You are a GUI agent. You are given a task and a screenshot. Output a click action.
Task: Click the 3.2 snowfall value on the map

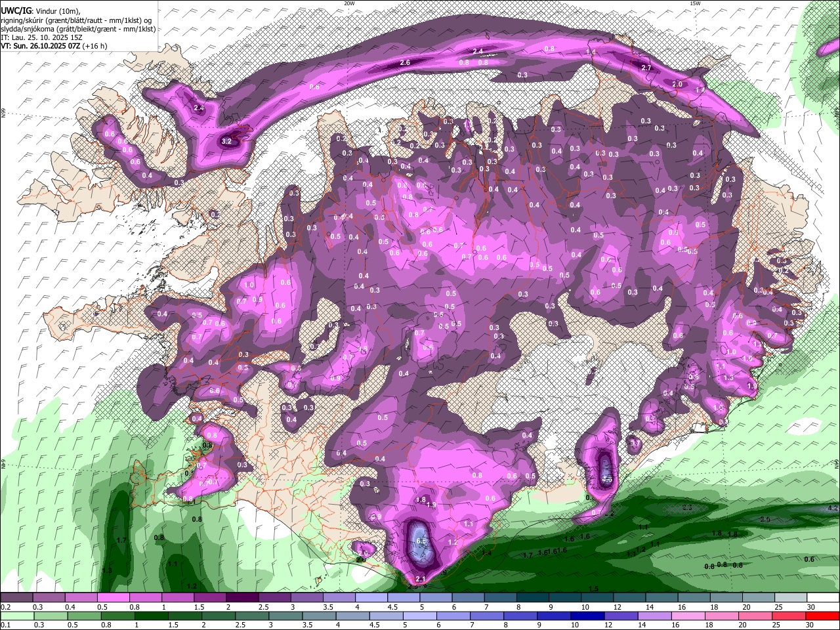point(227,141)
